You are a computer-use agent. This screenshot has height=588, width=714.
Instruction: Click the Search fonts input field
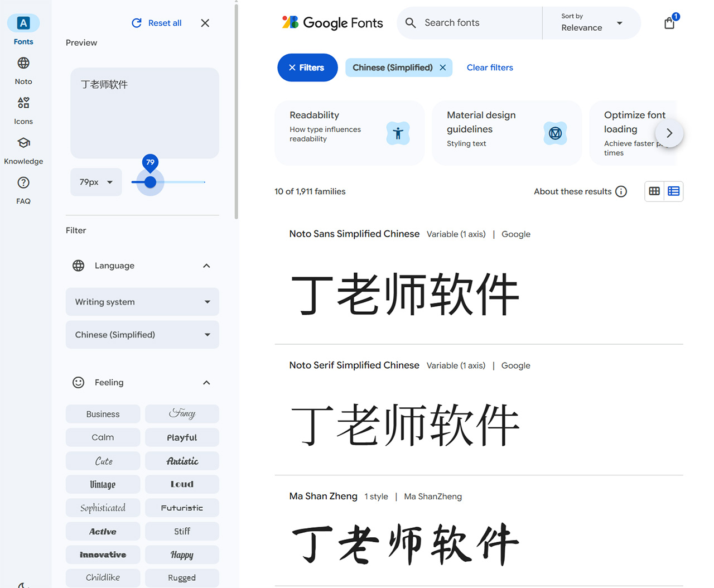[474, 23]
